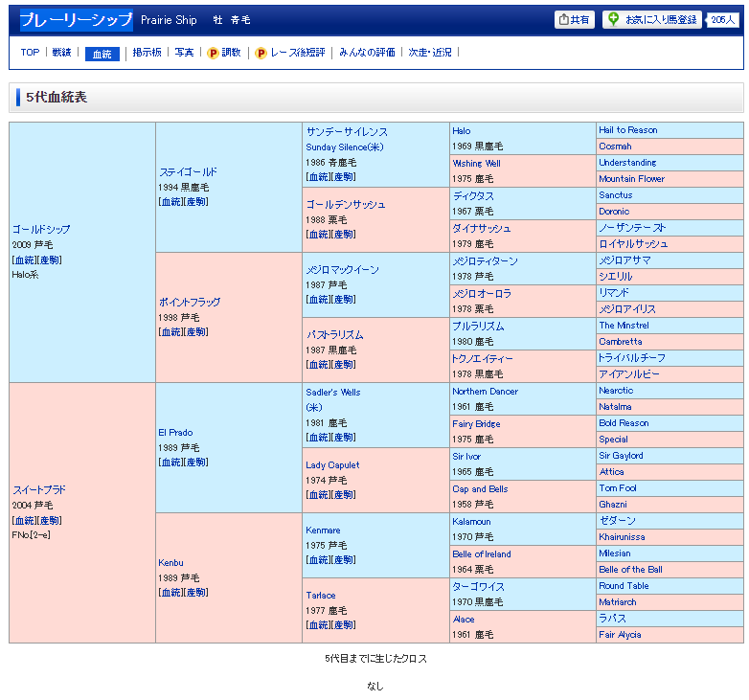Add horse via お気に入り馬登録 button
749x700 pixels.
[x=651, y=19]
